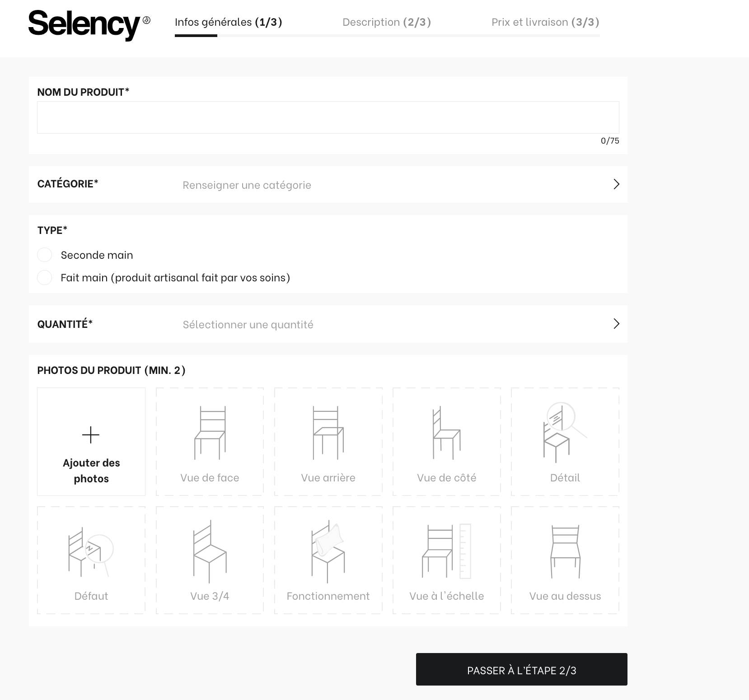Image resolution: width=749 pixels, height=700 pixels.
Task: Click the Défaut chair placeholder
Action: tap(91, 560)
